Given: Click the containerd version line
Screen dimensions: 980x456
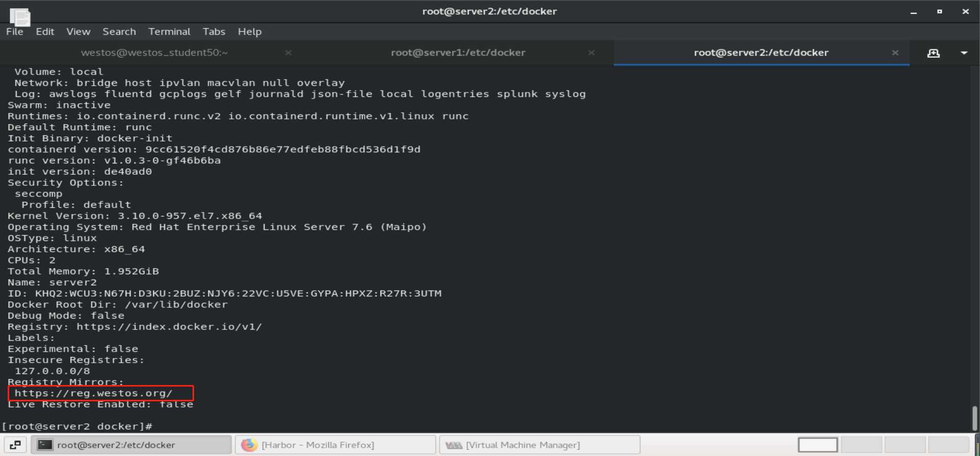Looking at the screenshot, I should 214,150.
